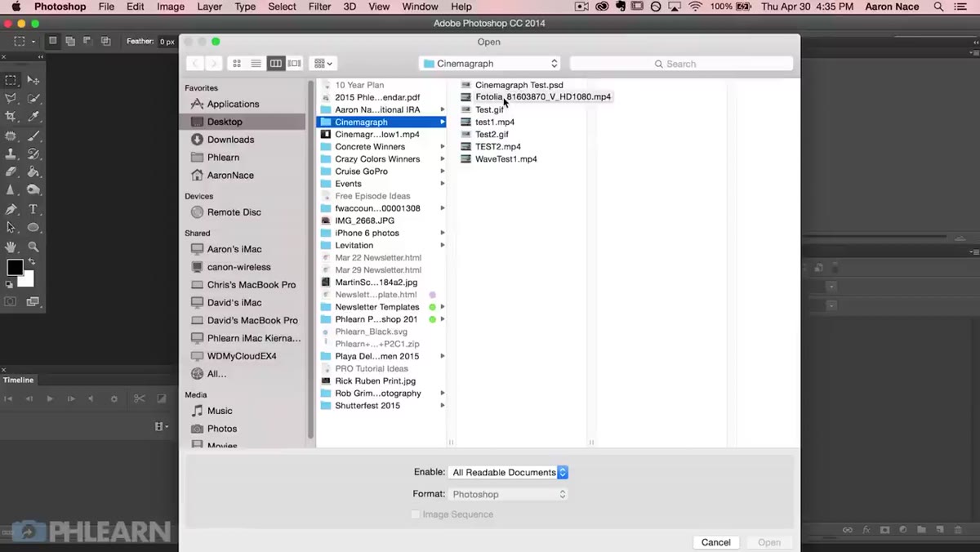
Task: Select Downloads in the sidebar
Action: 230,140
